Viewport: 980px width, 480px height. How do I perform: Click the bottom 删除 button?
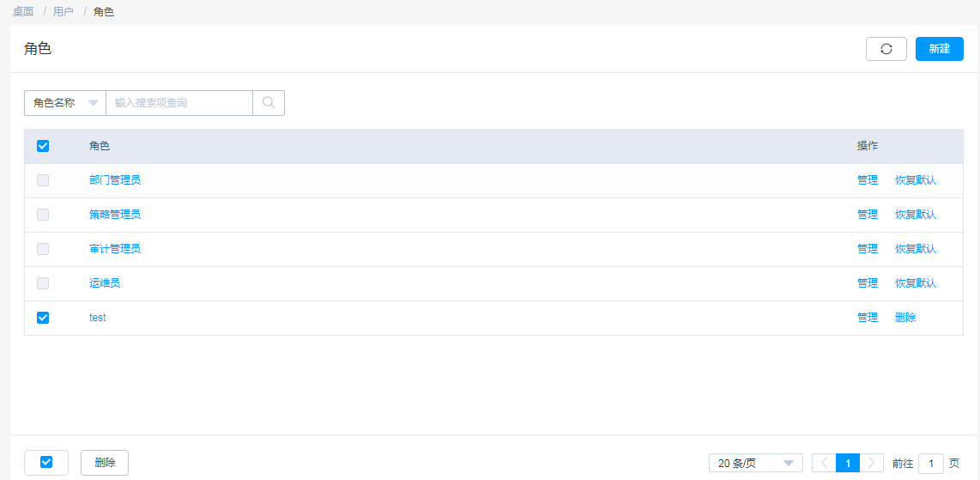(x=105, y=463)
